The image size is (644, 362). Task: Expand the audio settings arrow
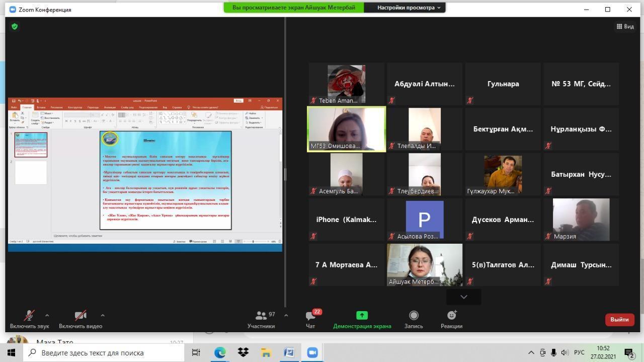47,315
